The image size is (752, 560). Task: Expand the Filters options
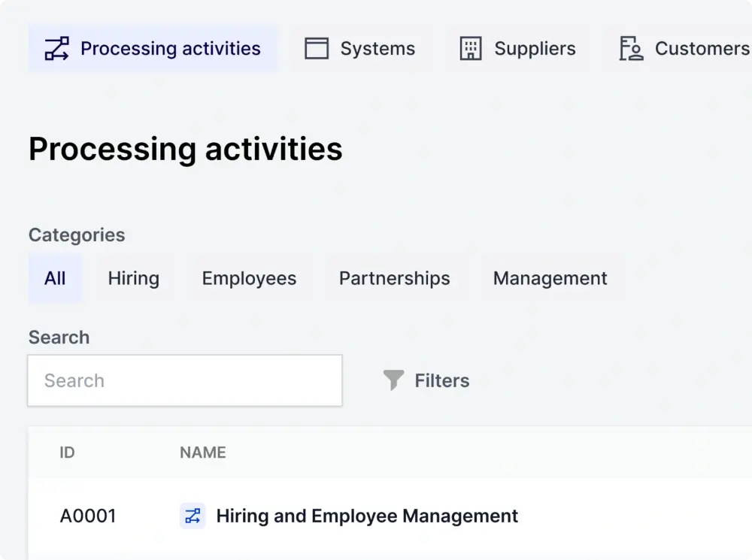coord(441,380)
